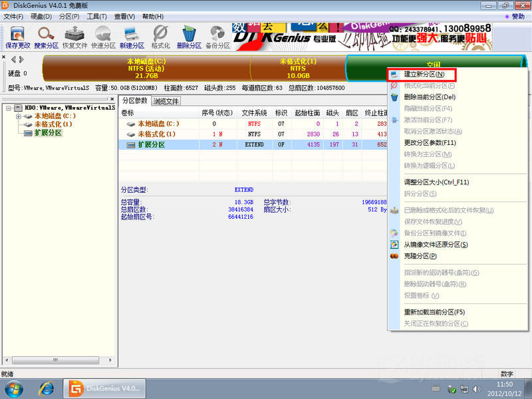
Task: Click the Search Partition (搜索分区) icon
Action: coord(46,37)
